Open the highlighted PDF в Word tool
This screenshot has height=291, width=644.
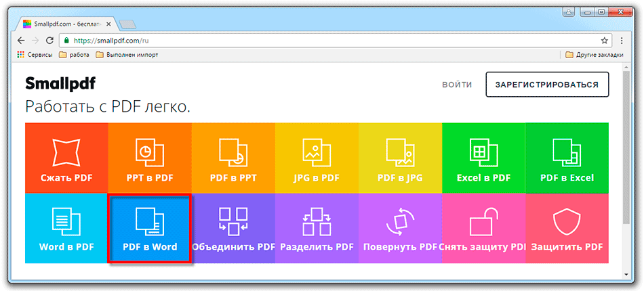pos(150,228)
